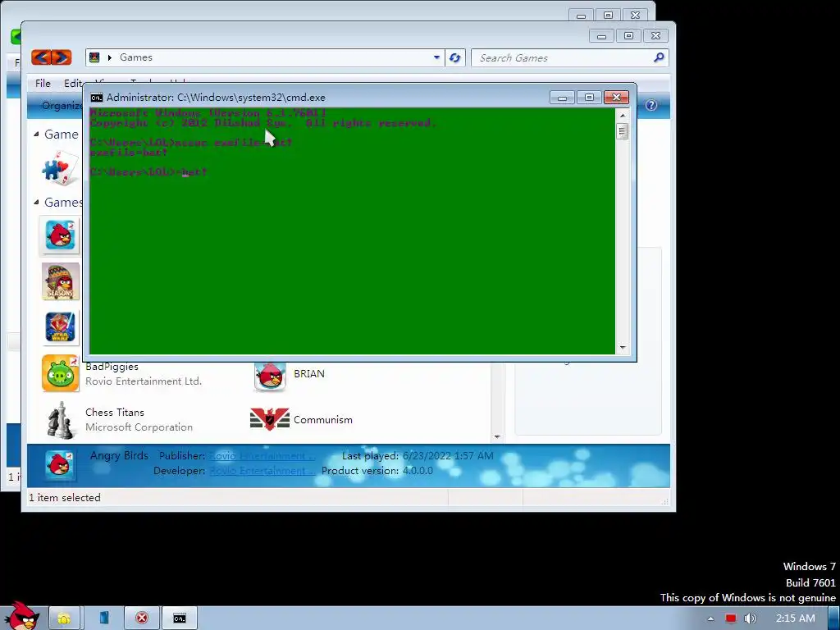
Task: Click the Games breadcrumb in address bar
Action: (x=136, y=57)
